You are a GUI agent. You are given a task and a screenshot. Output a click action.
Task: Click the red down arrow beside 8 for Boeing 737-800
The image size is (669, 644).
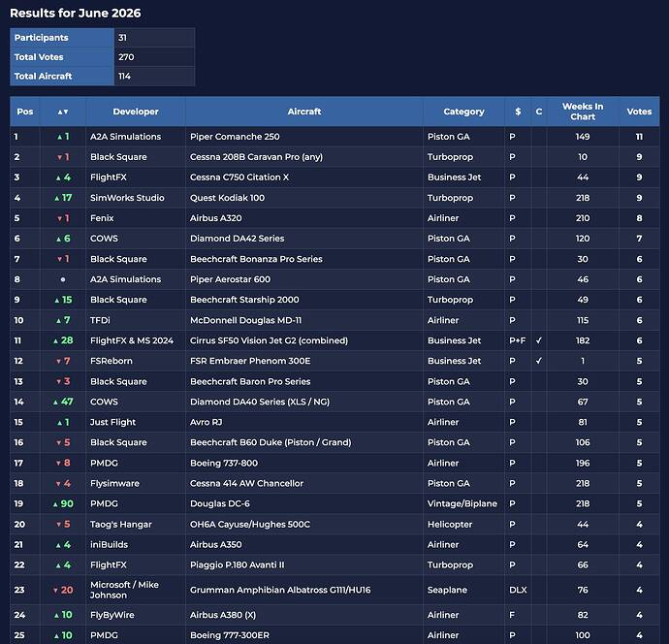59,464
